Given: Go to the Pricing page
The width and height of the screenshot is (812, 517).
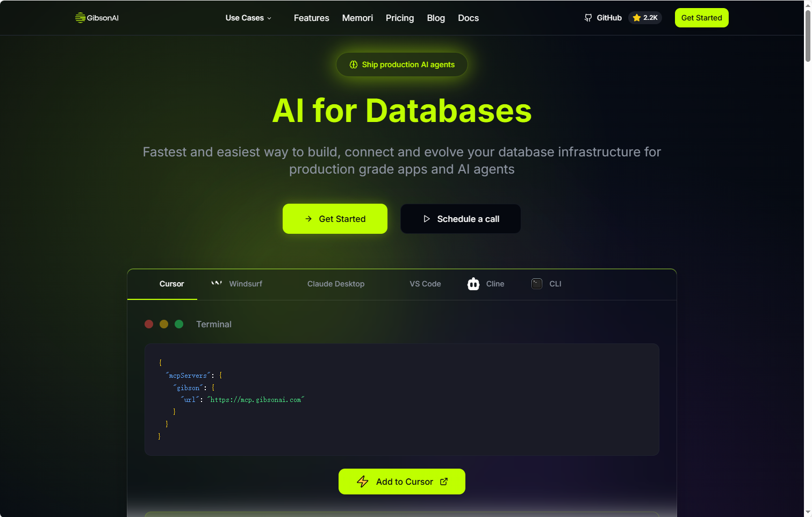Looking at the screenshot, I should (400, 18).
